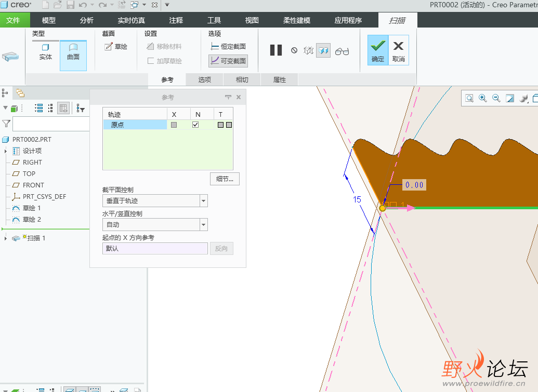Open customize quick access toolbar dropdown
This screenshot has width=538, height=392.
click(x=167, y=5)
